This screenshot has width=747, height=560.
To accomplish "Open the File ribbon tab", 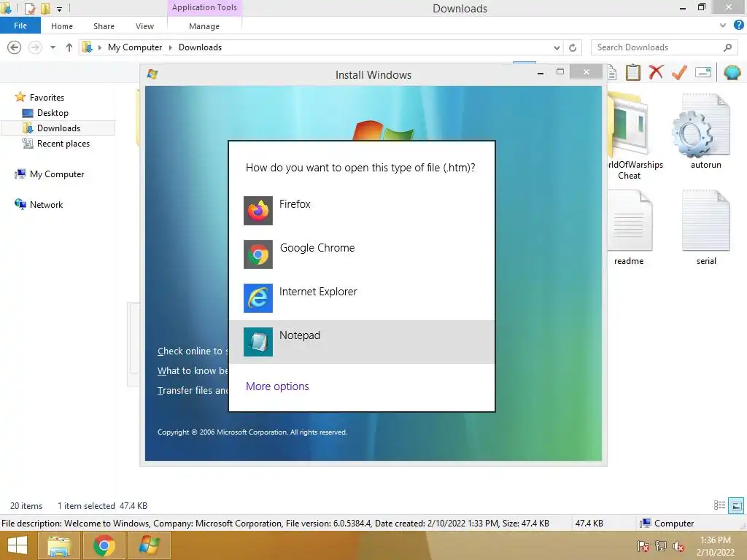I will (20, 26).
